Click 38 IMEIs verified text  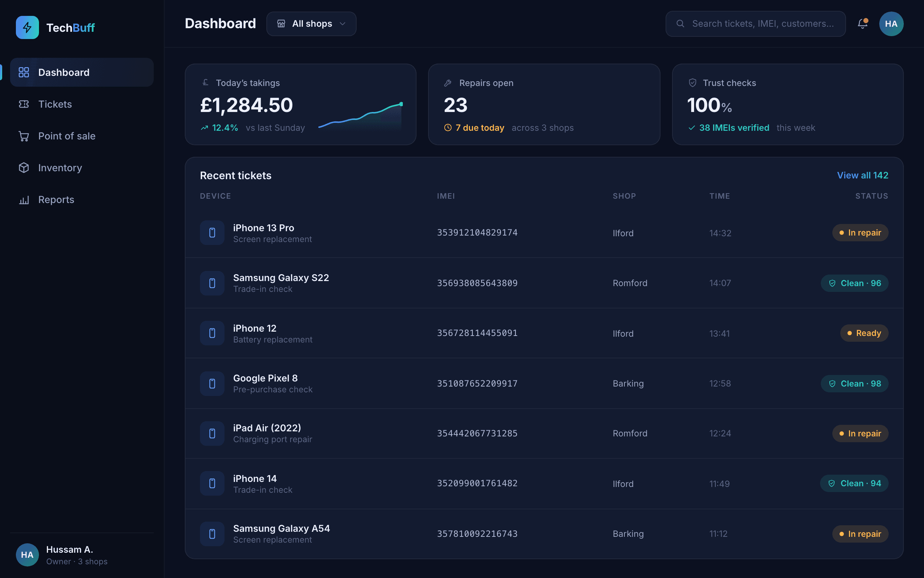point(734,128)
